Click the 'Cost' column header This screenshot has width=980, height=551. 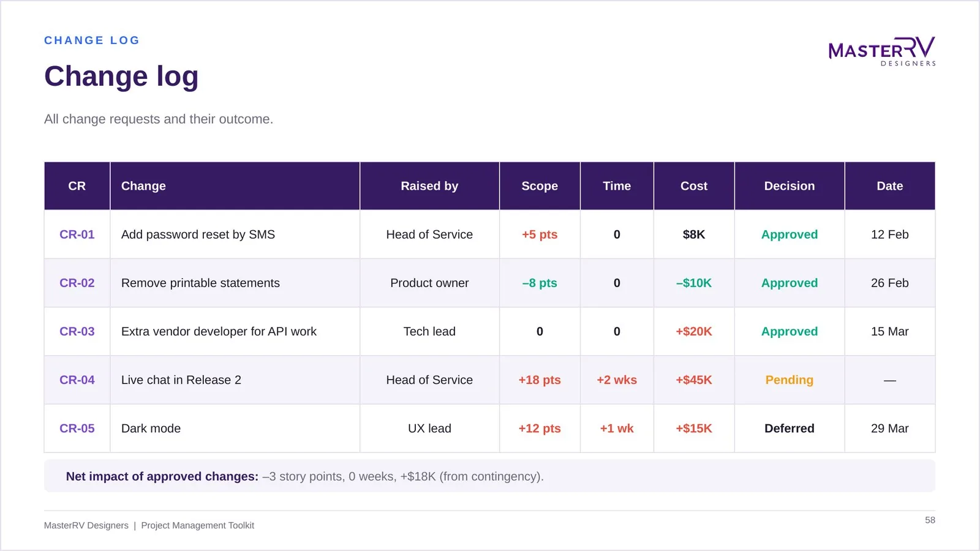(694, 186)
